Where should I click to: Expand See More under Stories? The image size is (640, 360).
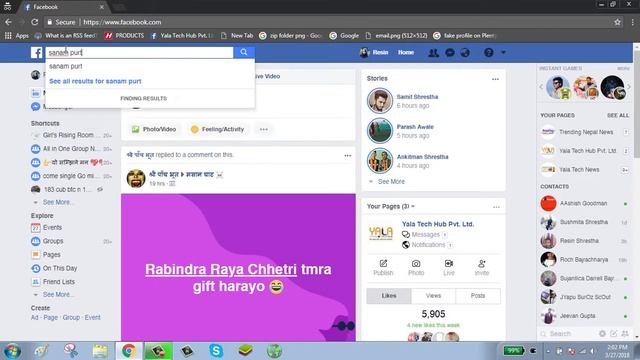click(x=391, y=182)
